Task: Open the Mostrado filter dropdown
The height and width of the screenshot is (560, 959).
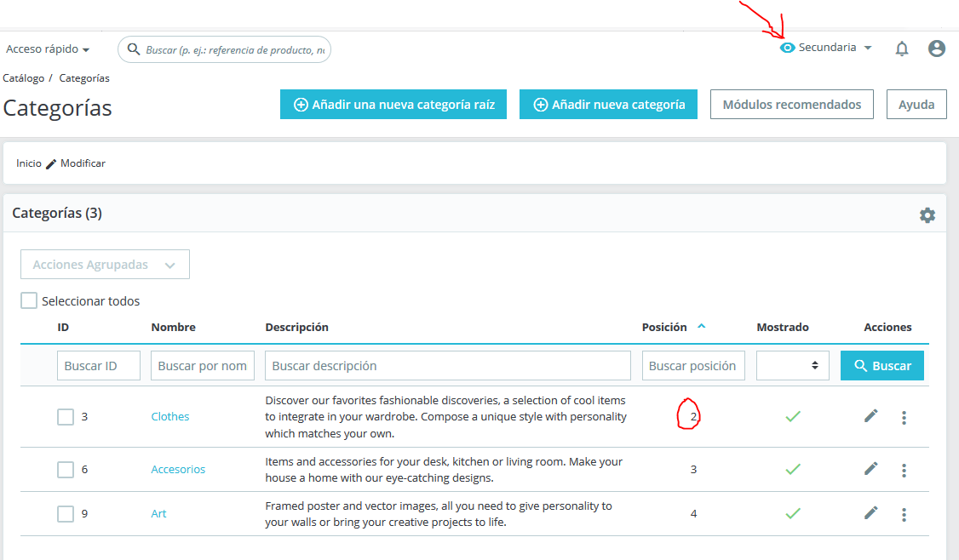Action: [x=793, y=366]
